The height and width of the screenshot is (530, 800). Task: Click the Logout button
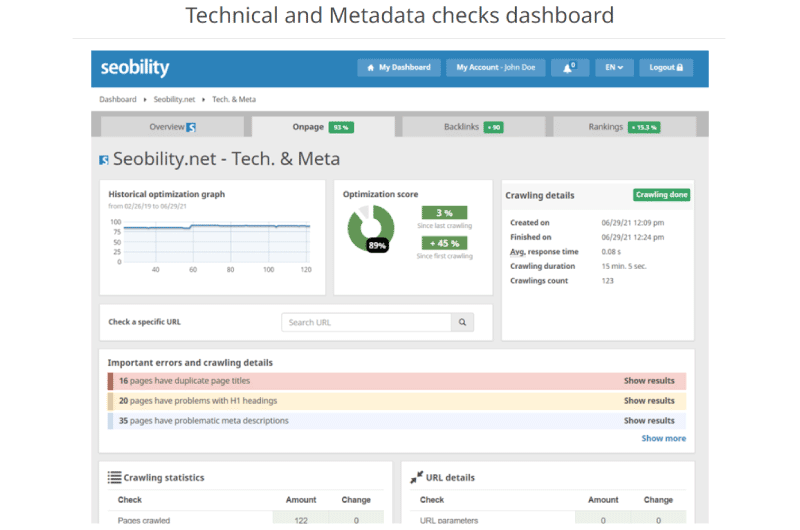[666, 67]
